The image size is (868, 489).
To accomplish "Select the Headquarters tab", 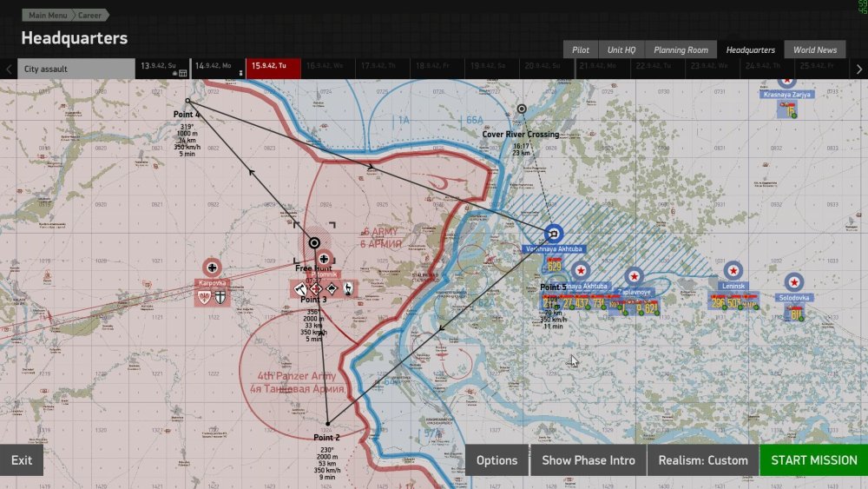I will coord(750,50).
